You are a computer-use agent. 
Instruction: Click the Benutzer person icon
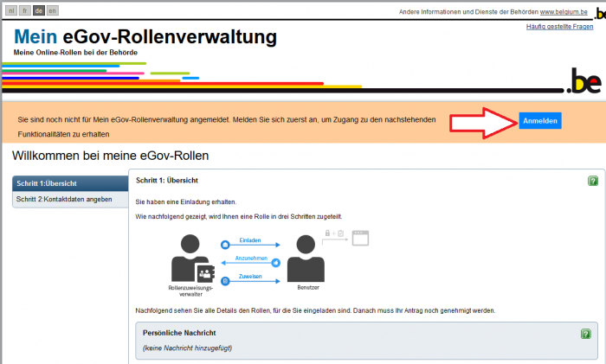tap(306, 258)
